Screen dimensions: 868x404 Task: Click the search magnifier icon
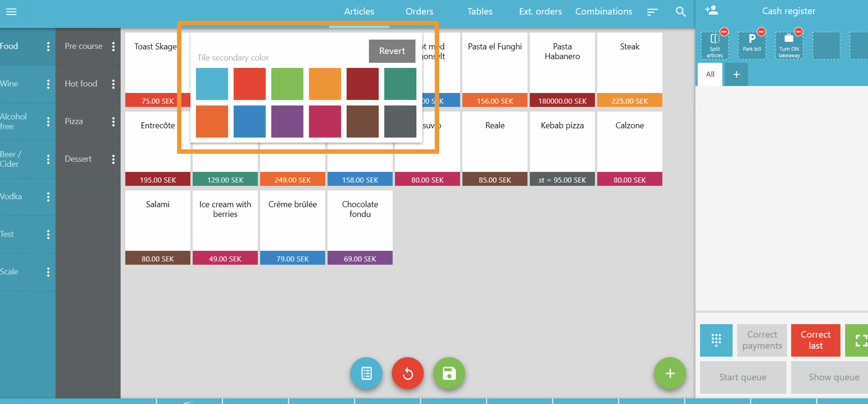point(680,12)
